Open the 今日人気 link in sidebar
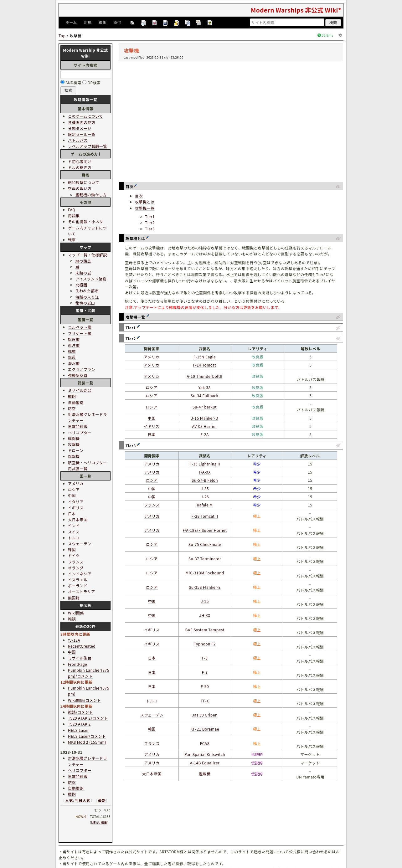The image size is (402, 868). 82,801
